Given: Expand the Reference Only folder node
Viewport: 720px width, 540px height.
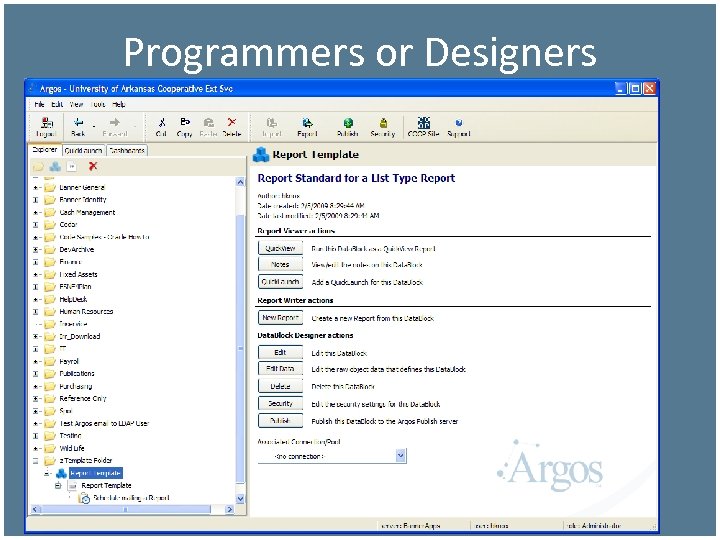Looking at the screenshot, I should coord(36,399).
